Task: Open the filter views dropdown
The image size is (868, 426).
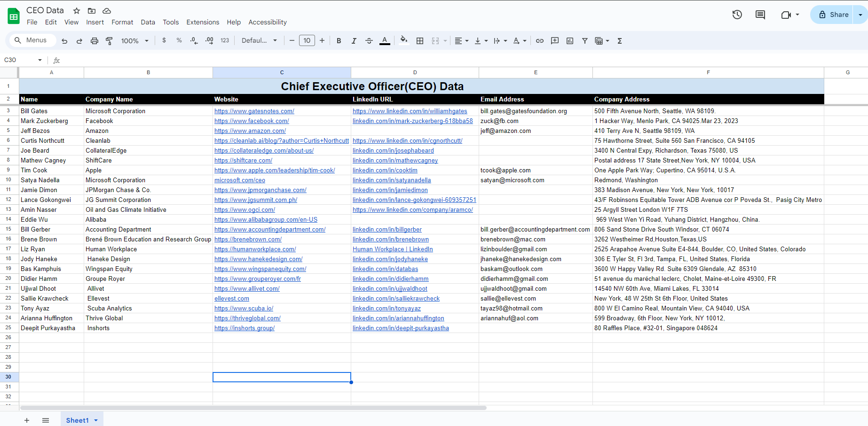Action: point(602,41)
